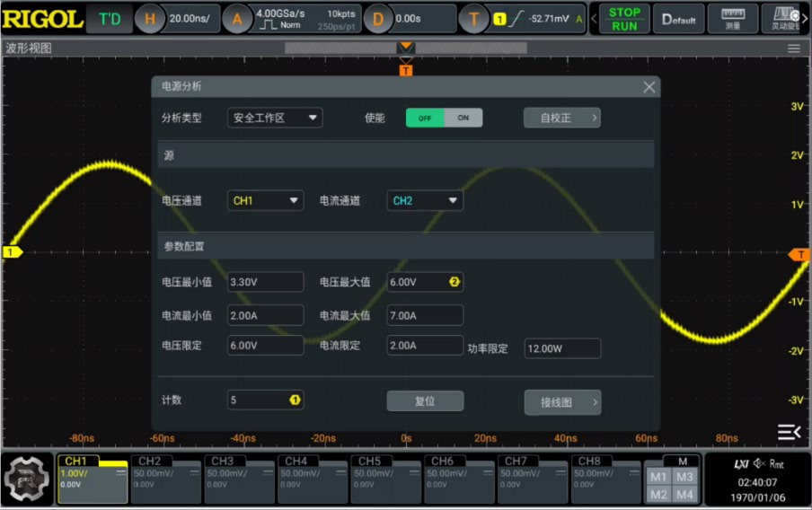Click the RIGOL logo
The height and width of the screenshot is (510, 812).
42,19
